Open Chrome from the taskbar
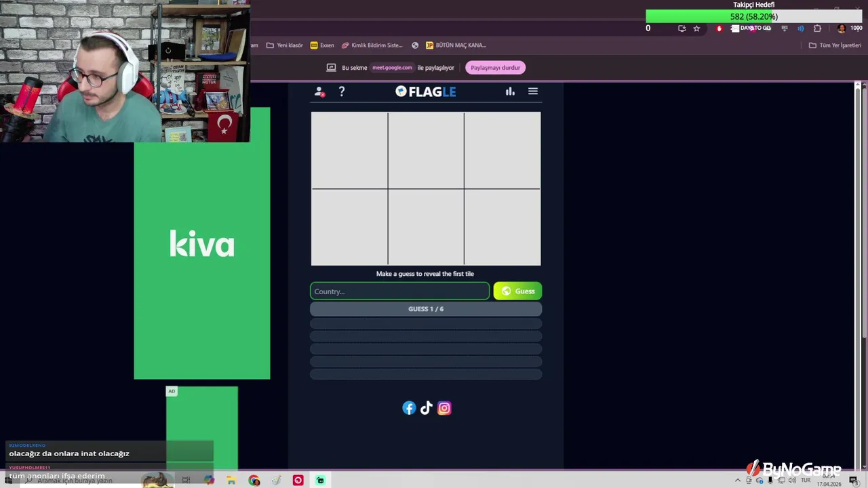This screenshot has height=488, width=868. click(x=254, y=481)
